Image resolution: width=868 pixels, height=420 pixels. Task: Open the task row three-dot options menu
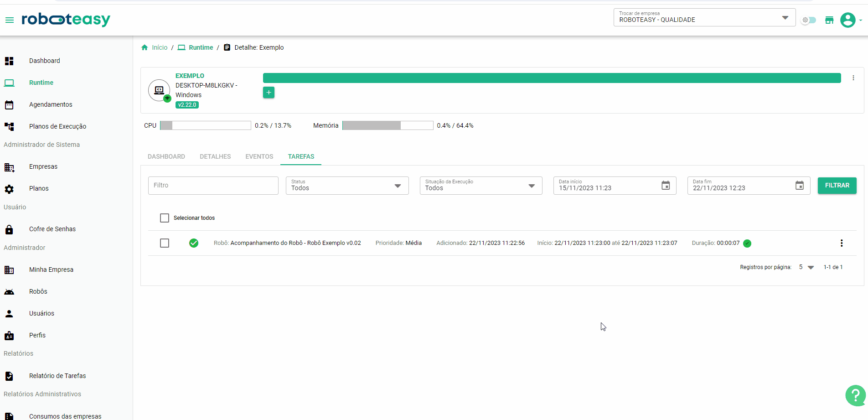point(841,243)
